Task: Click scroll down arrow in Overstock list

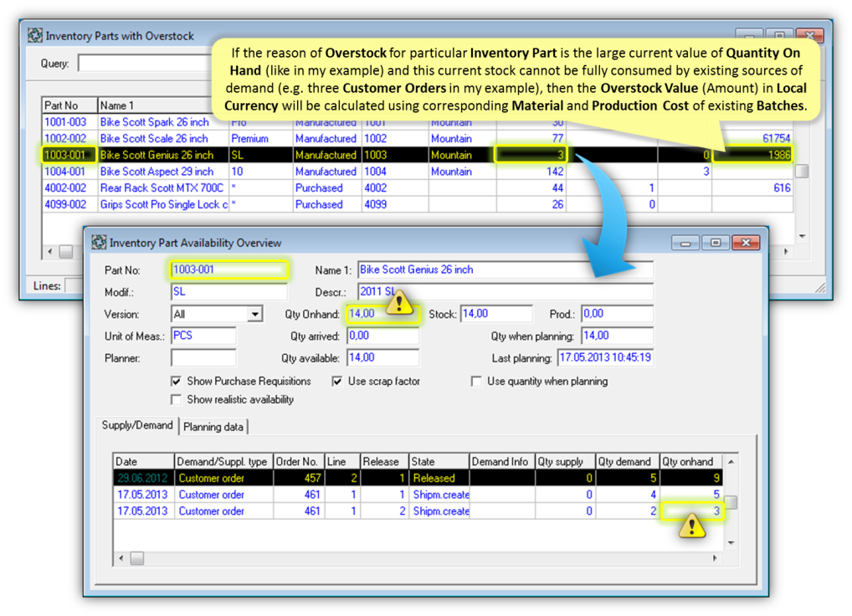Action: point(802,236)
